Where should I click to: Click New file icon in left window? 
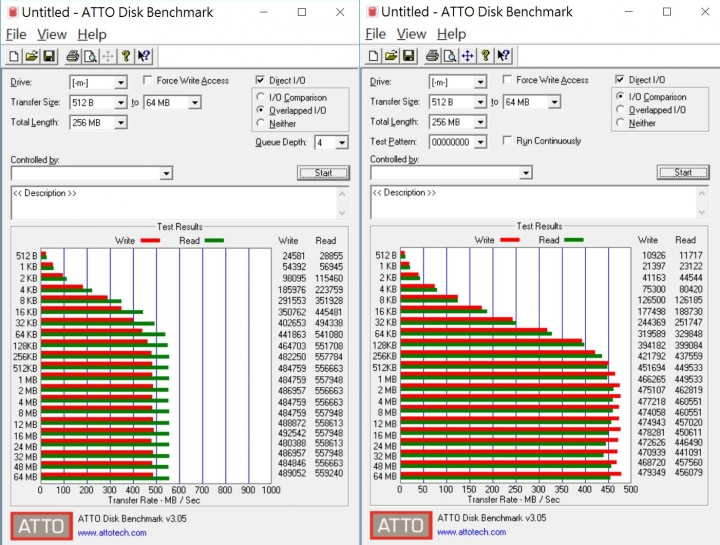point(14,56)
